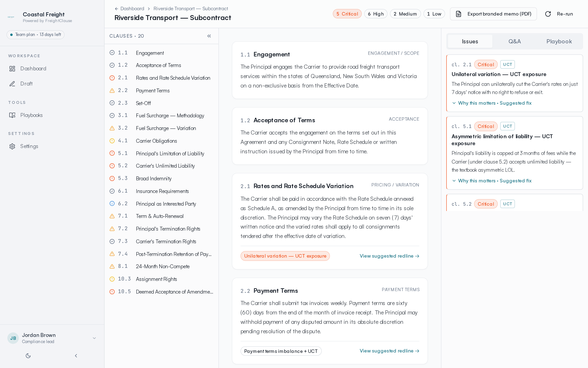The image size is (588, 368).
Task: Click check icon beside 2.3 Set-Off
Action: coord(112,103)
